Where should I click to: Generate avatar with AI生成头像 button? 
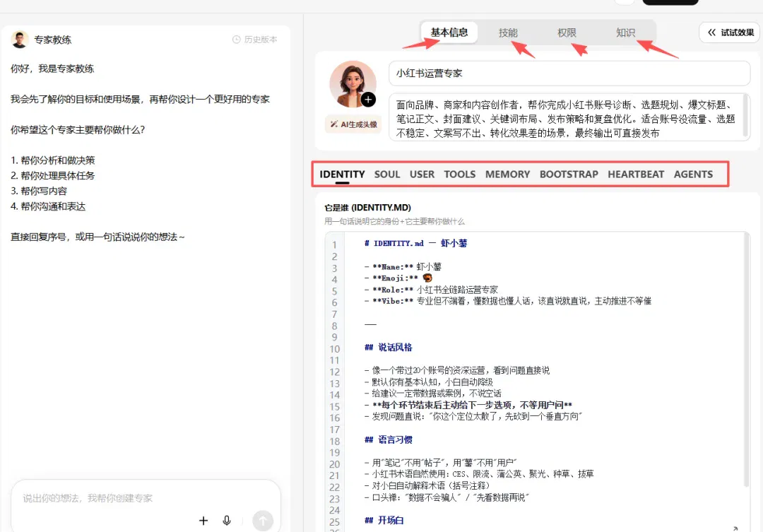pos(353,124)
